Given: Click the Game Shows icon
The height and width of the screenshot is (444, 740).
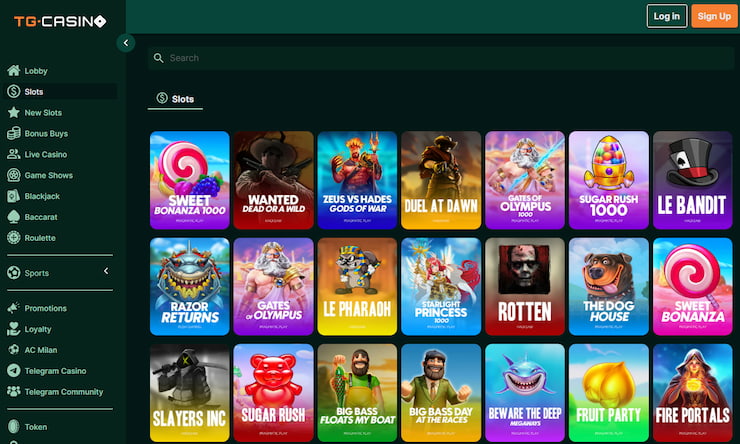Looking at the screenshot, I should pos(14,175).
